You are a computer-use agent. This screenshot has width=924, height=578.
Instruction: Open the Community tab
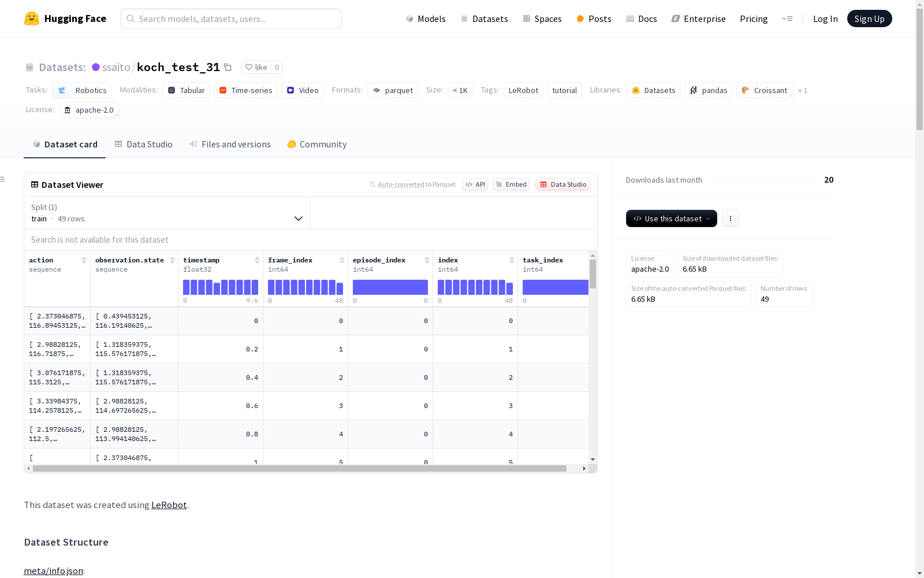pos(317,144)
